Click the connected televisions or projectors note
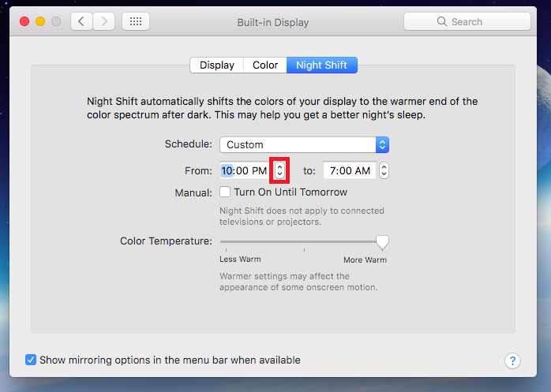 302,216
